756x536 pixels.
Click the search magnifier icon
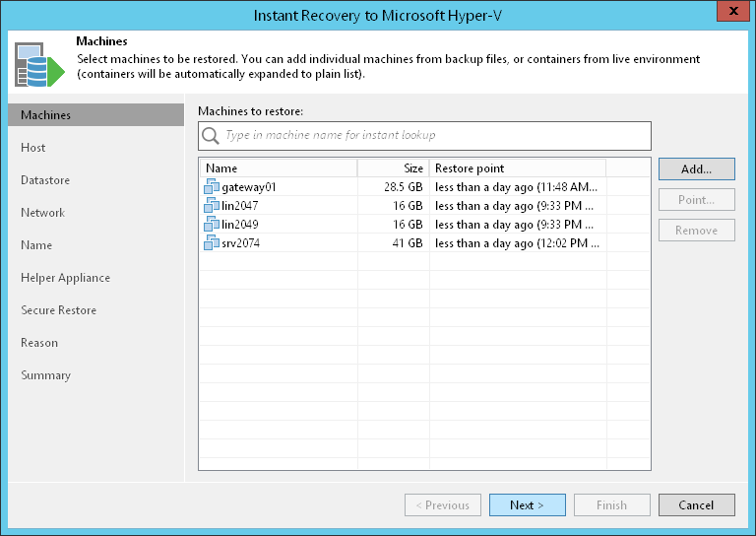coord(211,135)
